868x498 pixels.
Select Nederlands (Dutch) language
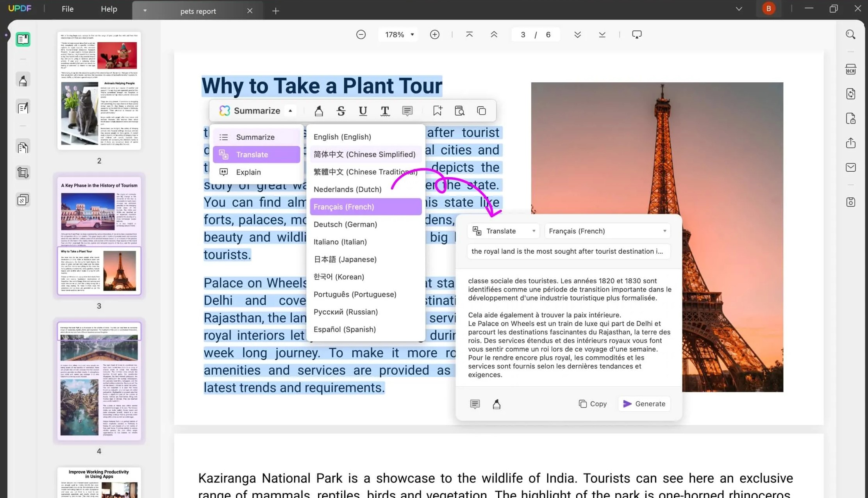[x=366, y=189]
